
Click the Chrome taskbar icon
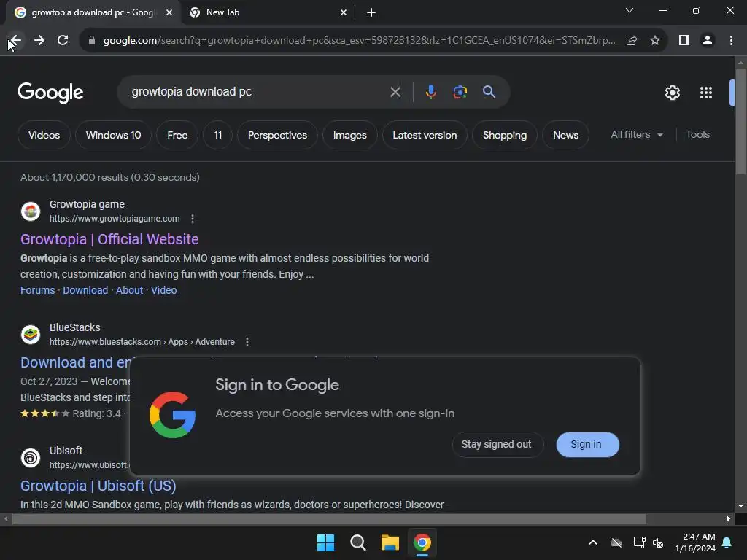tap(422, 542)
